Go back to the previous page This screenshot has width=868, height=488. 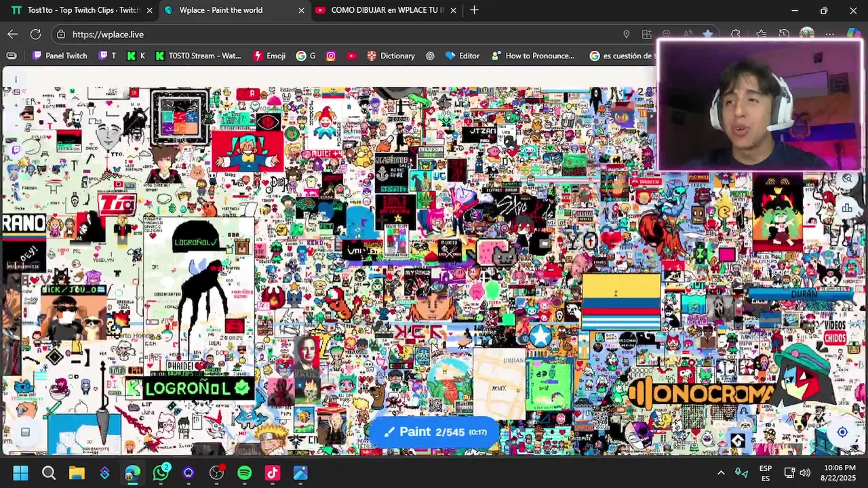pos(13,34)
